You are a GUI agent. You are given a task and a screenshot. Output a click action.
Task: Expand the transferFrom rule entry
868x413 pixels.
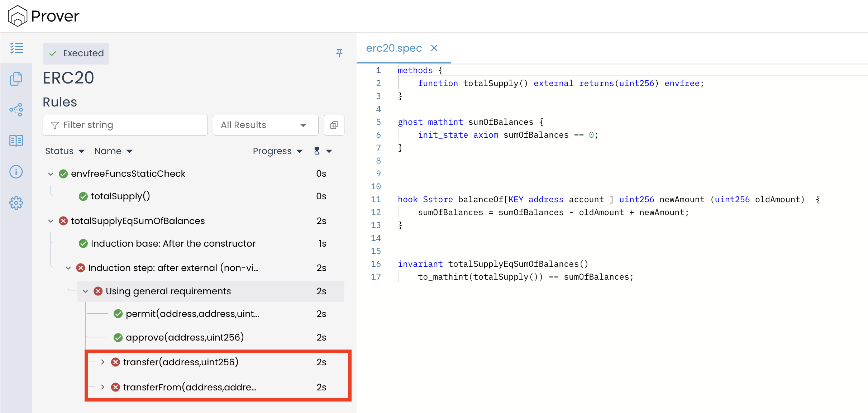click(x=103, y=387)
